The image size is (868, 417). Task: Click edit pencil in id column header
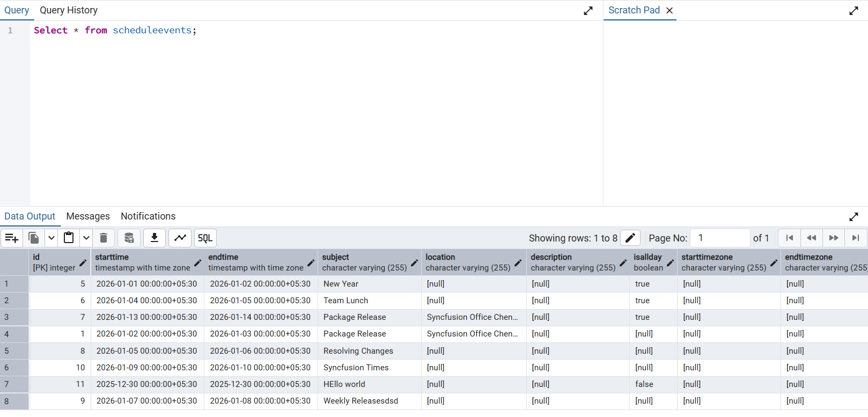[83, 263]
